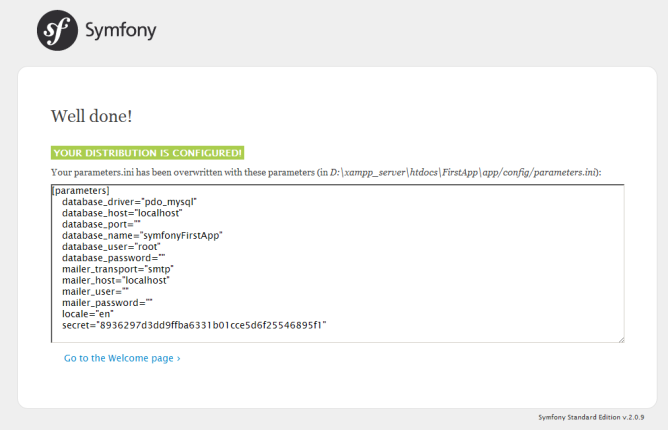This screenshot has width=668, height=430.
Task: Click the textarea resize handle corner
Action: pos(621,339)
